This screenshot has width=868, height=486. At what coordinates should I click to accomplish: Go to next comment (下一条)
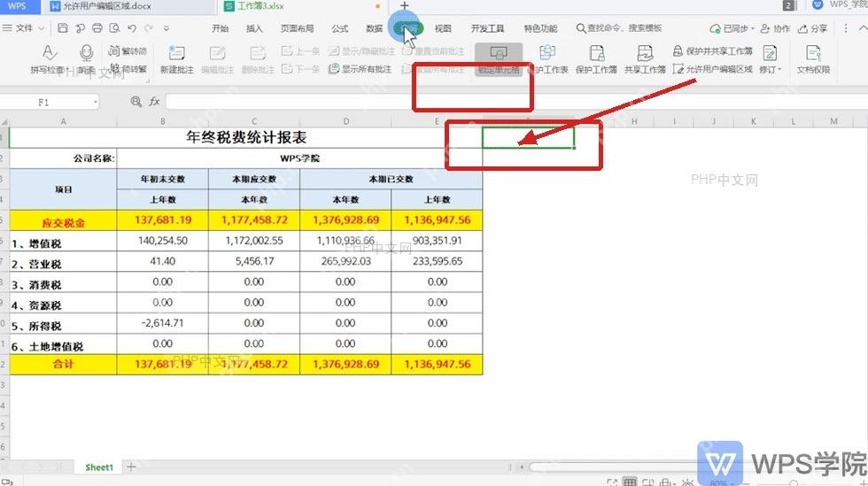300,69
